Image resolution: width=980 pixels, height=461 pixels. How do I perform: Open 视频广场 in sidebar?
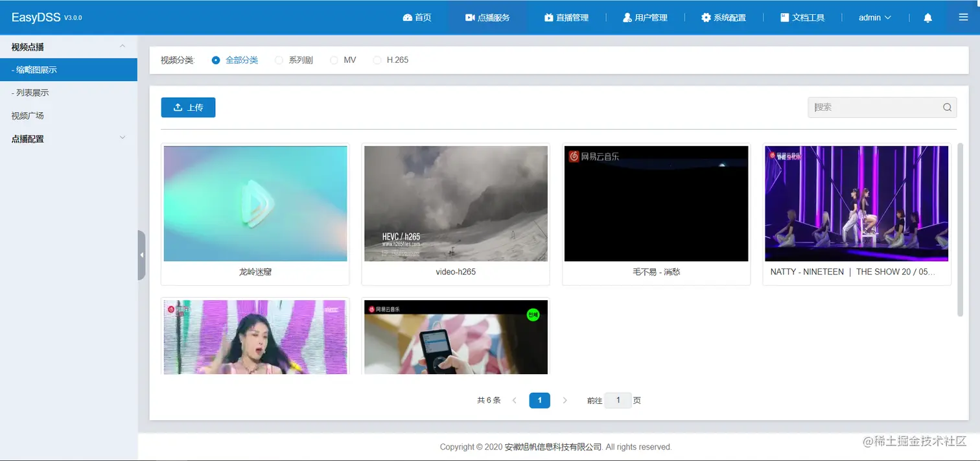pyautogui.click(x=69, y=115)
